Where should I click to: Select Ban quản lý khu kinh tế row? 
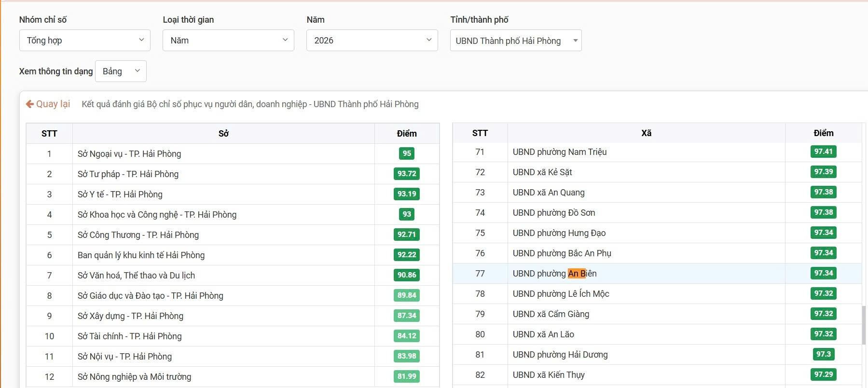pyautogui.click(x=233, y=255)
